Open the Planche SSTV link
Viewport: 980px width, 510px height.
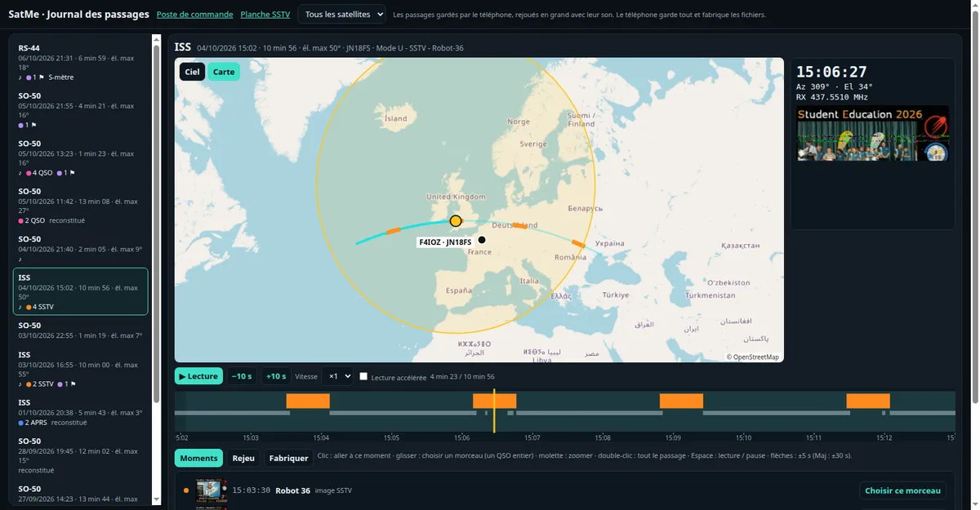point(265,15)
